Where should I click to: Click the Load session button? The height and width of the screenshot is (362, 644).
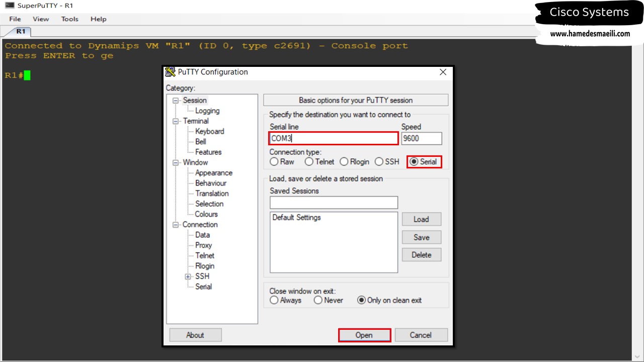coord(422,219)
